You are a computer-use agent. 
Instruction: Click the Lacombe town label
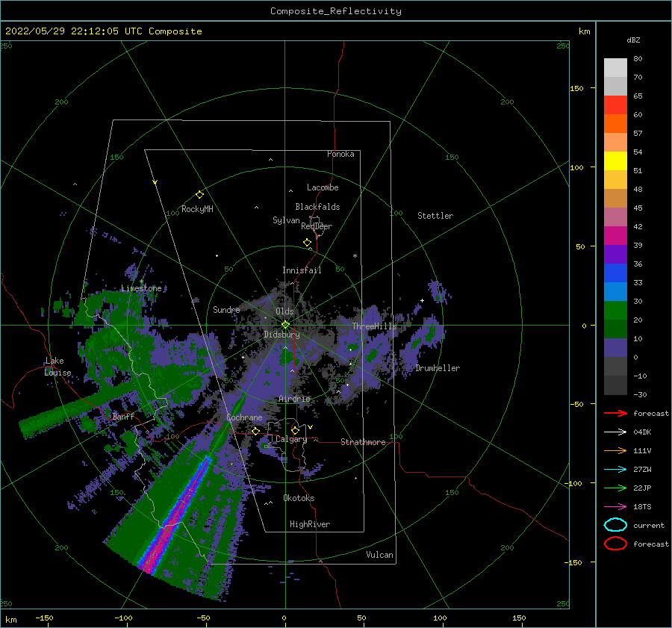[x=323, y=187]
